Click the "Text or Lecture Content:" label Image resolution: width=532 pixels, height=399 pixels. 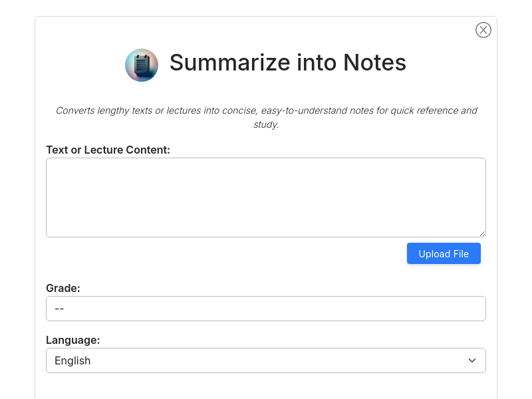tap(108, 150)
